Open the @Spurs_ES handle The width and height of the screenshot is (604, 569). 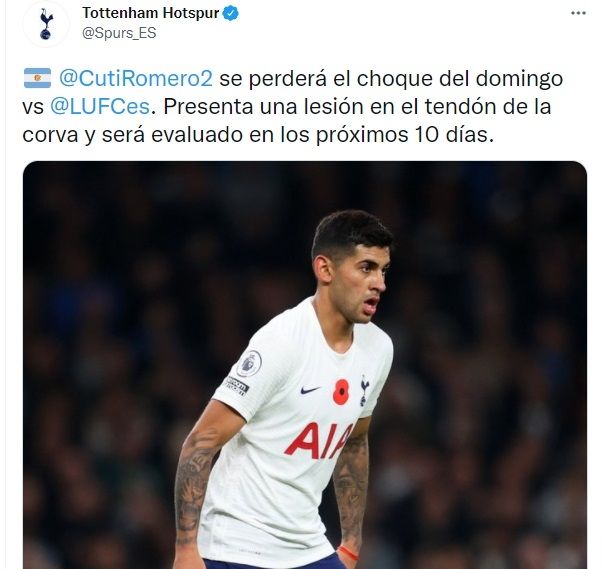click(119, 33)
